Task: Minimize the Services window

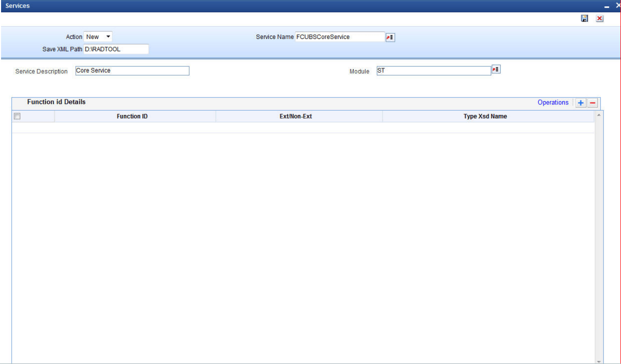Action: click(x=607, y=7)
